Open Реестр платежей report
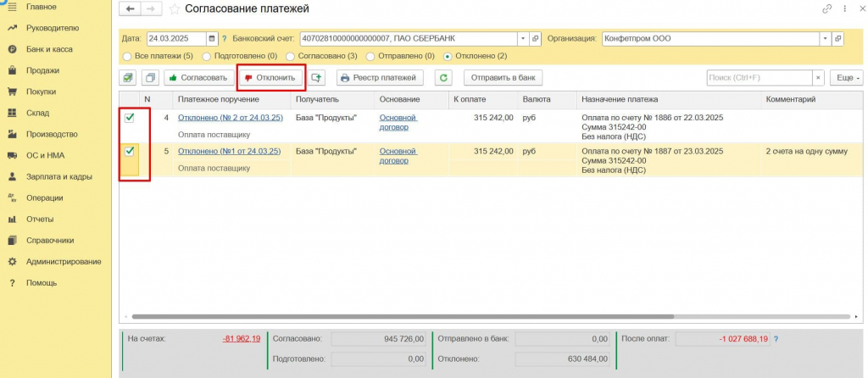Image resolution: width=868 pixels, height=378 pixels. coord(380,78)
